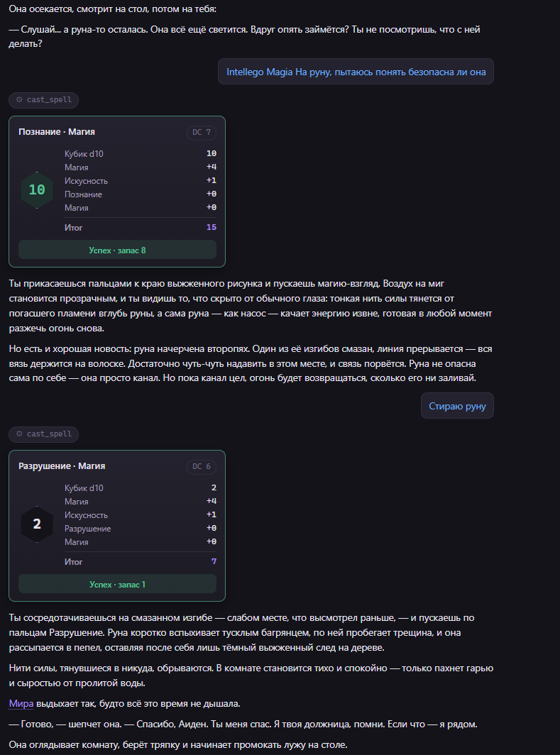Click the Познание +0 modifier row

tap(140, 194)
